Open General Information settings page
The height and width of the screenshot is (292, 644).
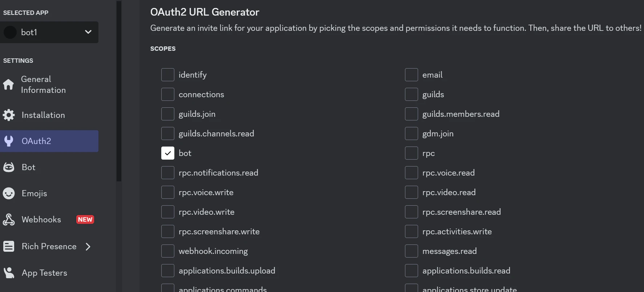point(49,85)
